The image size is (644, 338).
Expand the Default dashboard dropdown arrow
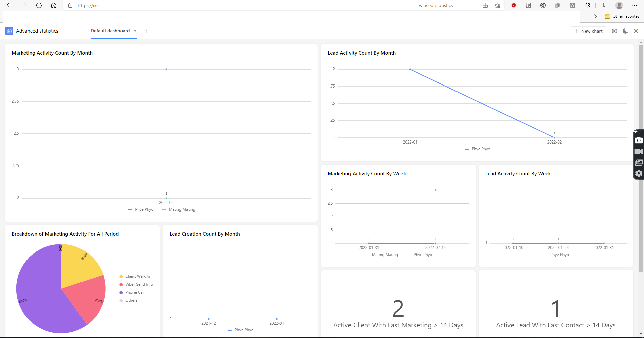click(x=135, y=31)
